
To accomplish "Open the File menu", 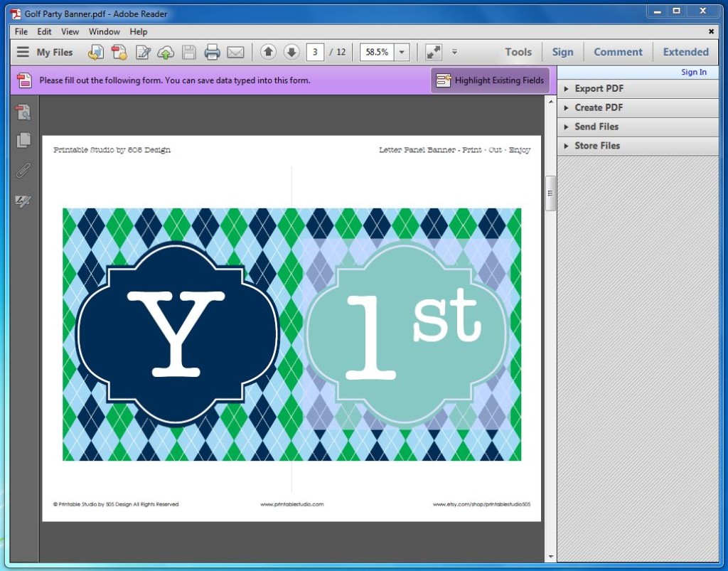I will pos(21,31).
